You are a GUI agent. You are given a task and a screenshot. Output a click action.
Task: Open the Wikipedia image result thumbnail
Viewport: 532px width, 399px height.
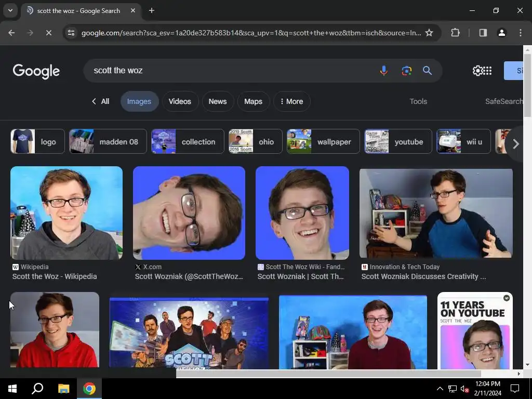pyautogui.click(x=66, y=213)
